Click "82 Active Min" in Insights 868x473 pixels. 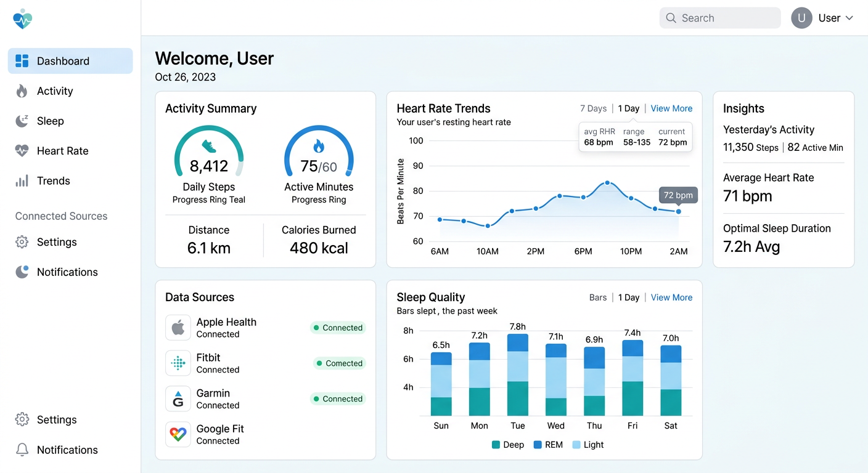[x=815, y=147]
